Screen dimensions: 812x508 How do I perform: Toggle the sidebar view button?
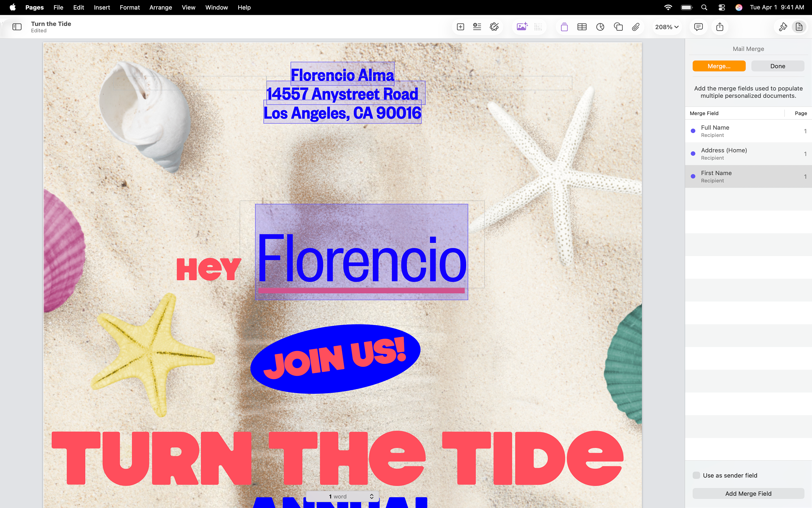click(17, 27)
